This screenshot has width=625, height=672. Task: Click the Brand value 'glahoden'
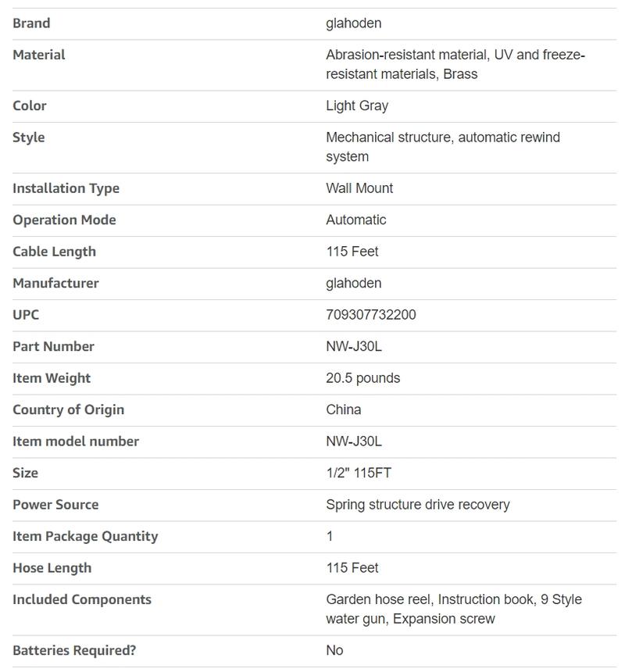tap(353, 23)
